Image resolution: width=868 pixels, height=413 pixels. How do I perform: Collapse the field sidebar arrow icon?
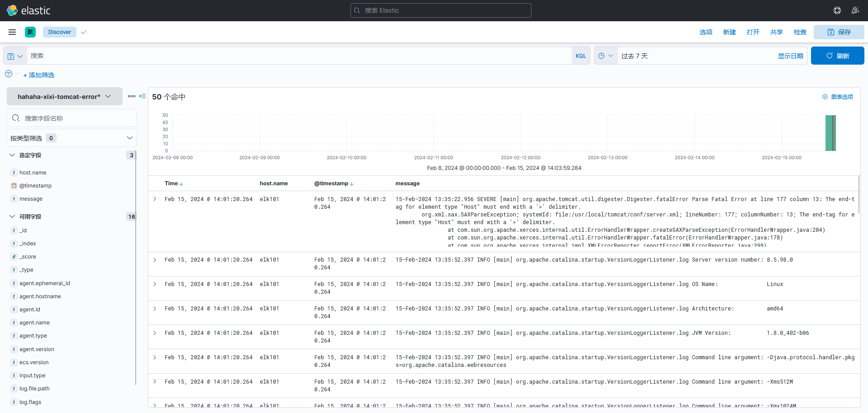(x=142, y=96)
